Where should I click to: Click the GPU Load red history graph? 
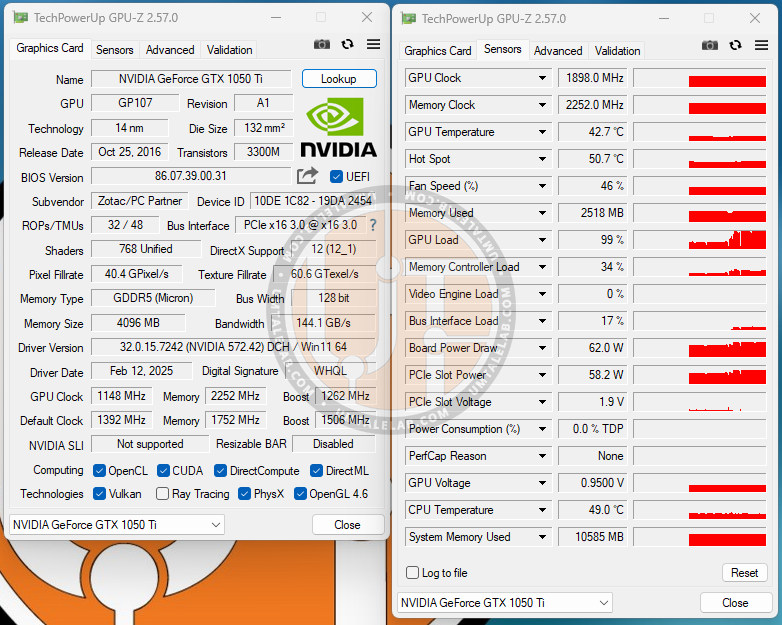tap(700, 240)
